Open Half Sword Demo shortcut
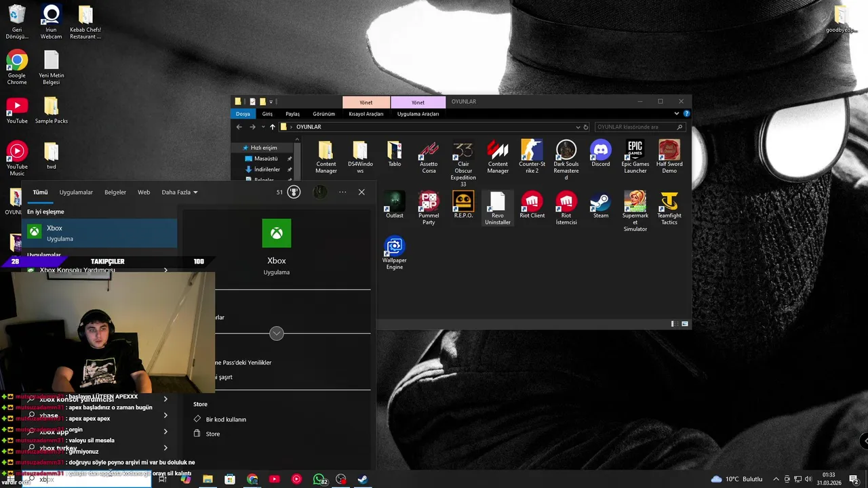868x488 pixels. tap(669, 158)
